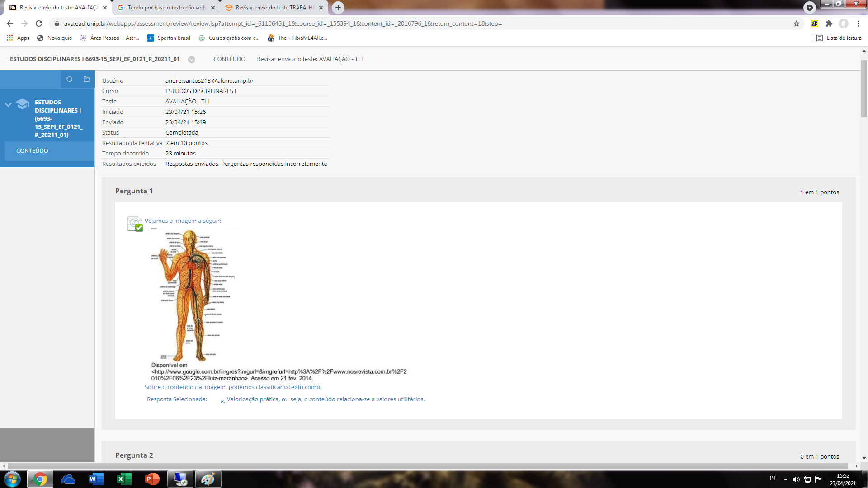Expand the course breadcrumb dropdown arrow
This screenshot has width=868, height=488.
[192, 59]
